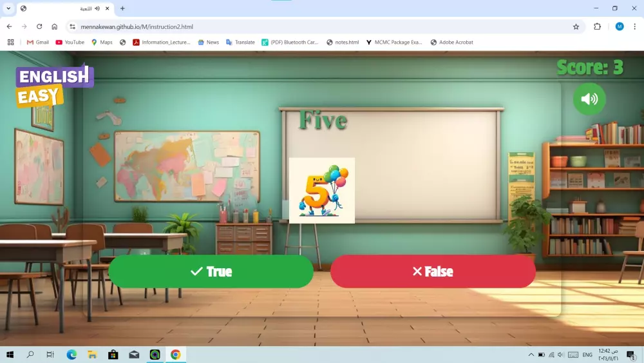Viewport: 644px width, 363px height.
Task: Open the Adobe Acrobat bookmark
Action: [452, 43]
